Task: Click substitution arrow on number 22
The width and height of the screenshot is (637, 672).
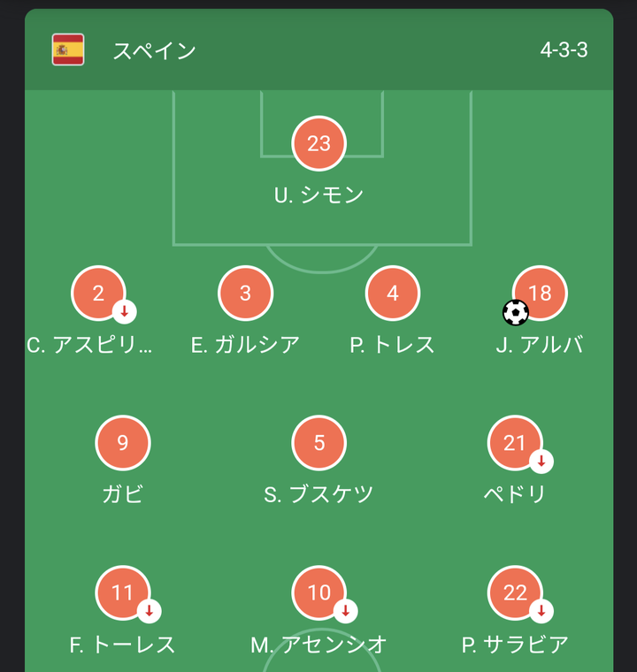Action: pyautogui.click(x=541, y=611)
